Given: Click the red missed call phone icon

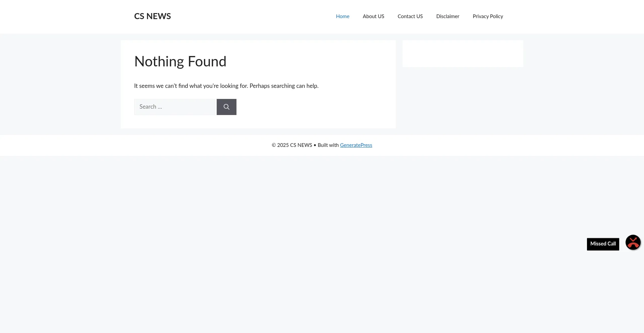Looking at the screenshot, I should (x=633, y=242).
